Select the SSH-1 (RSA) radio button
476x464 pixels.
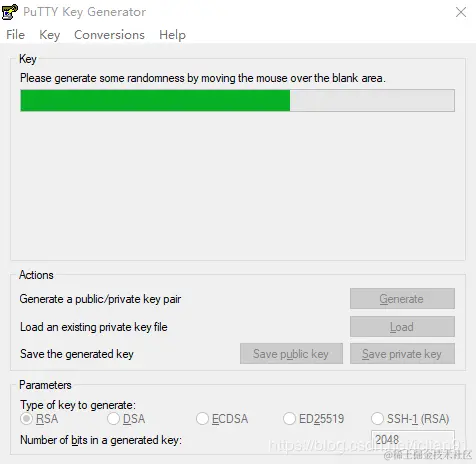tap(377, 418)
